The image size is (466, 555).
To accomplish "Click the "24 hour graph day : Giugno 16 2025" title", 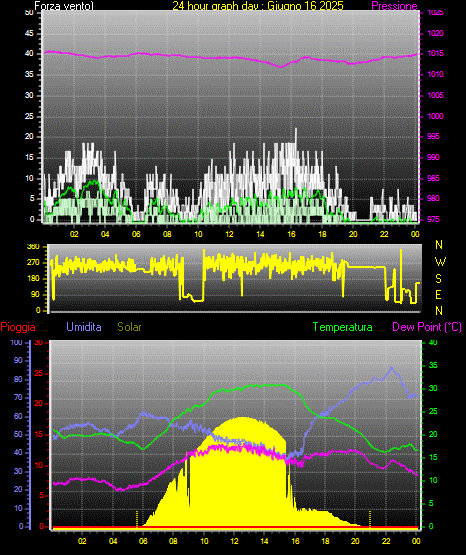I will (258, 5).
